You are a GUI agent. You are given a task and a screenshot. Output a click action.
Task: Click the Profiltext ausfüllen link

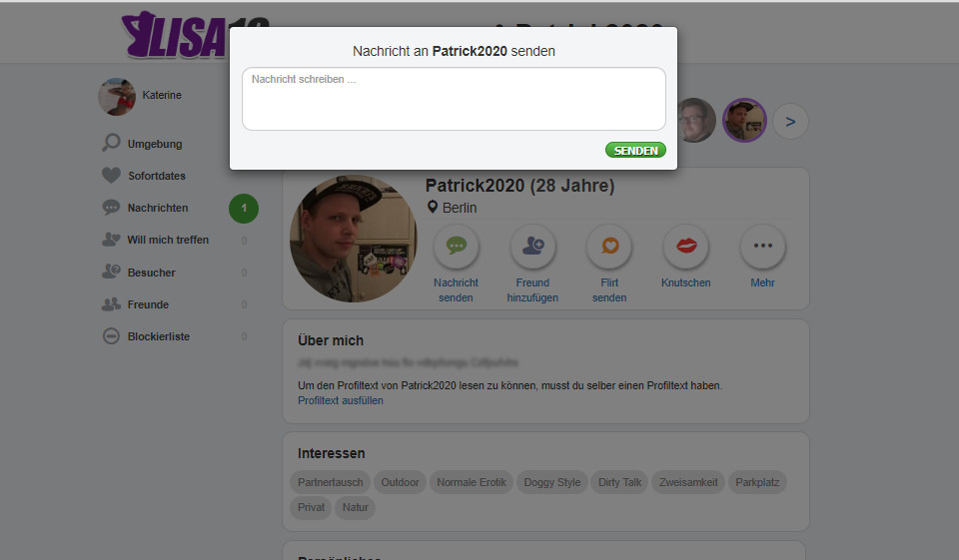[x=340, y=400]
